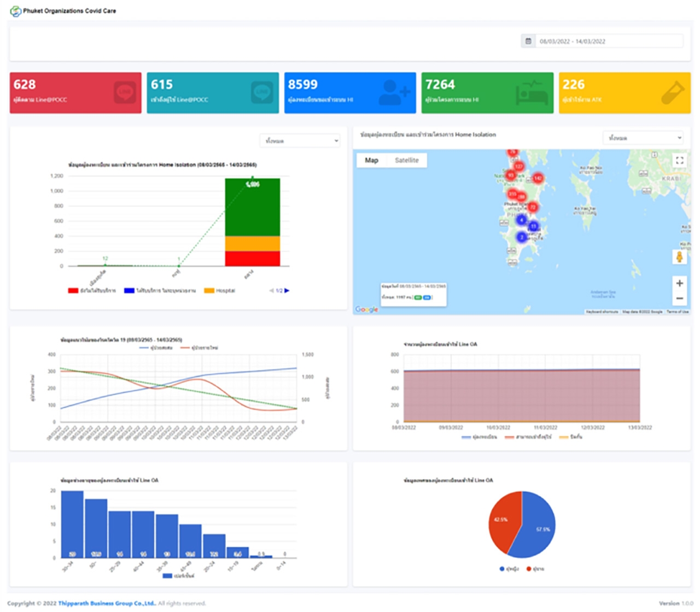Click the test tube icon on 226 card
The height and width of the screenshot is (612, 700).
(x=672, y=92)
